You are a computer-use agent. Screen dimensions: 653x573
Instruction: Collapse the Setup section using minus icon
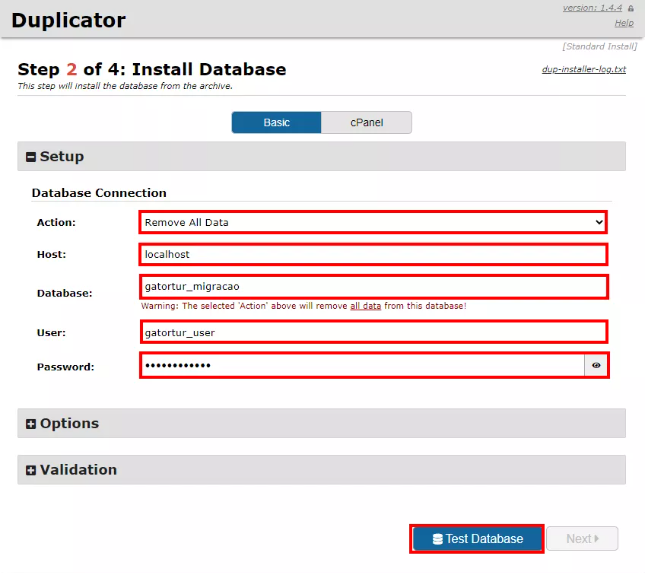31,157
